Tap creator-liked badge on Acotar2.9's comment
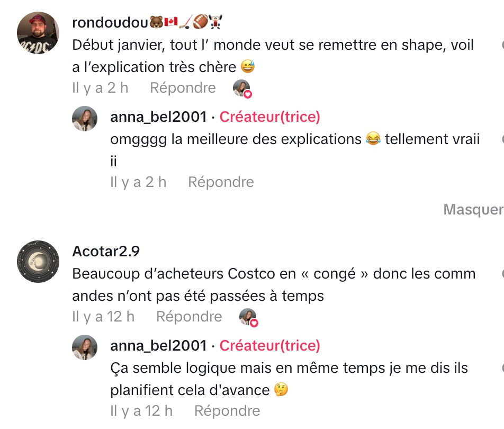The height and width of the screenshot is (429, 504). [248, 318]
